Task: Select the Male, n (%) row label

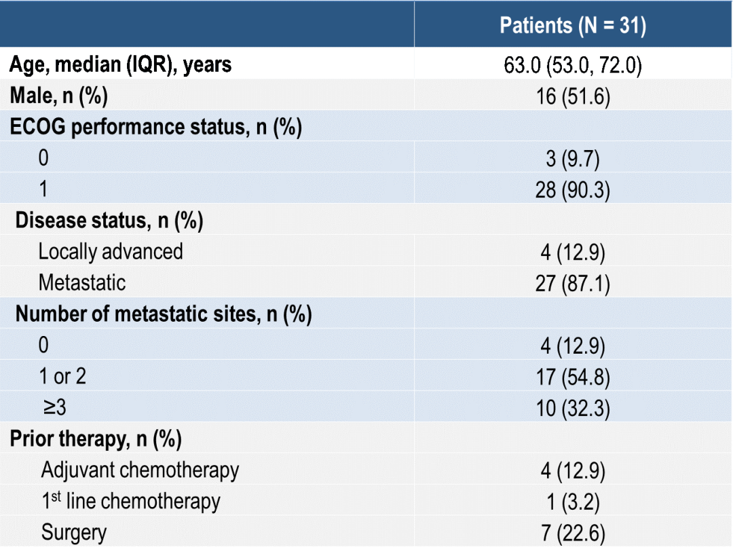Action: coord(59,96)
